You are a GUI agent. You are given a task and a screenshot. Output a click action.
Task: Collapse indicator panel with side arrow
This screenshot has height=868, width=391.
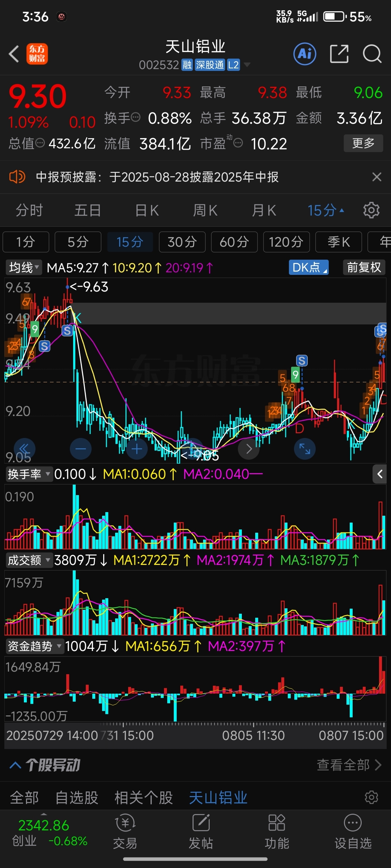[379, 474]
